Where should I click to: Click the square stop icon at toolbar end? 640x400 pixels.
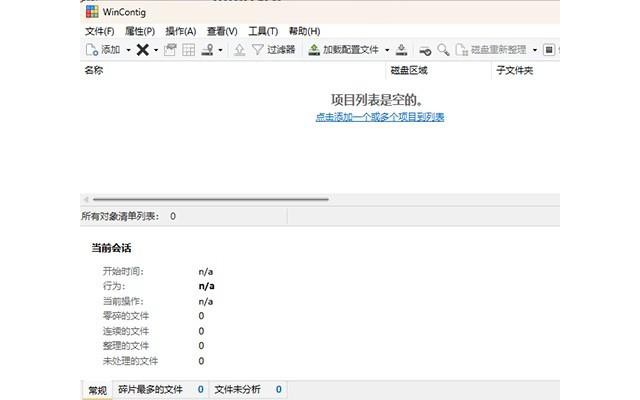coord(549,50)
